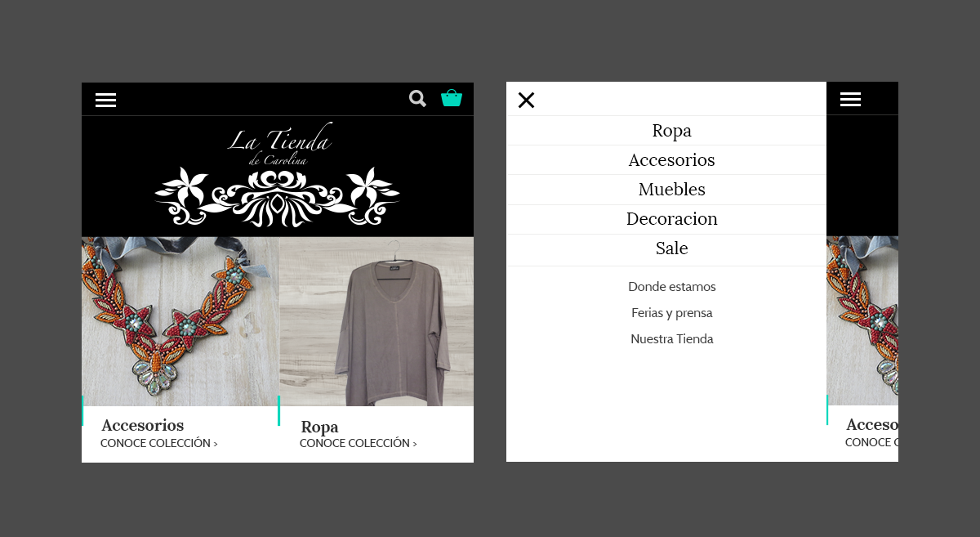Click CONOCE COLECCIÓN under the Ropa heading
Screen dimensions: 980x537
coord(358,443)
